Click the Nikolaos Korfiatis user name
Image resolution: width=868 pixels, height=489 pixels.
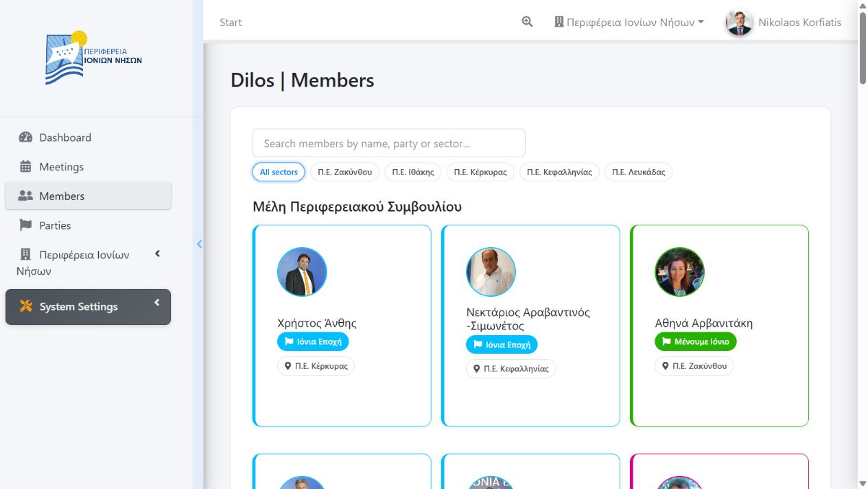(x=800, y=23)
